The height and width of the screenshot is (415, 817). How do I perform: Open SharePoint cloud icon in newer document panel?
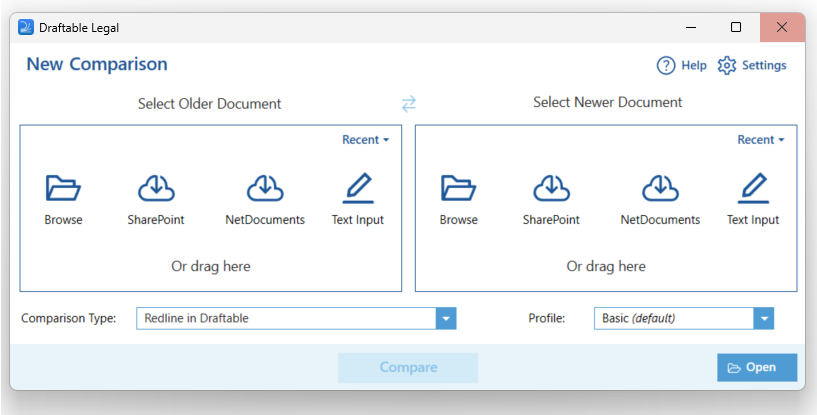pyautogui.click(x=551, y=188)
